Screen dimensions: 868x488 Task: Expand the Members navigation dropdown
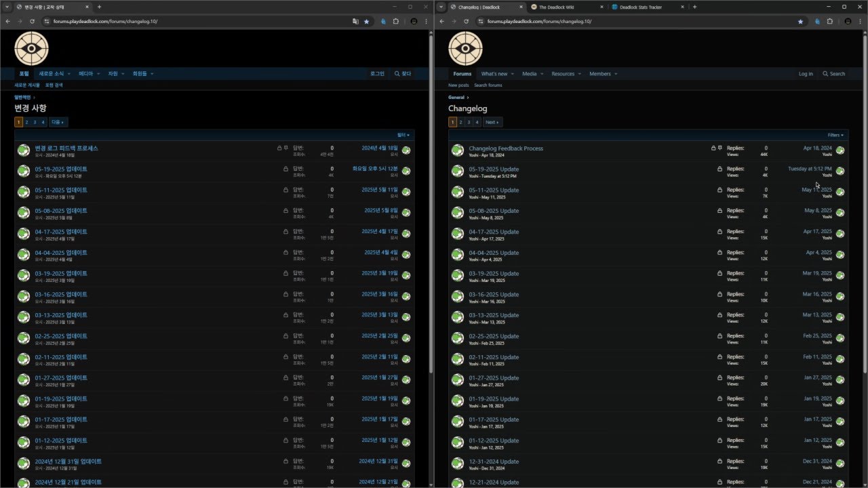pos(615,74)
